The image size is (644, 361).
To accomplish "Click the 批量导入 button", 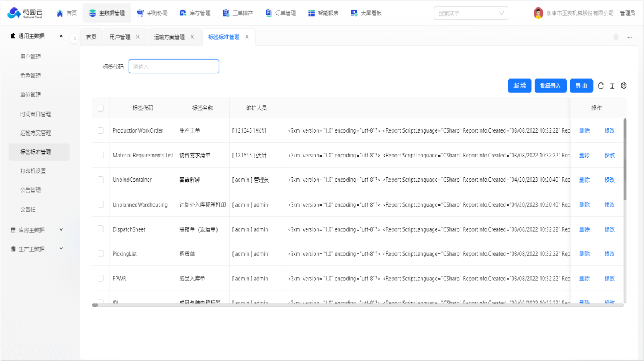I will pos(550,85).
